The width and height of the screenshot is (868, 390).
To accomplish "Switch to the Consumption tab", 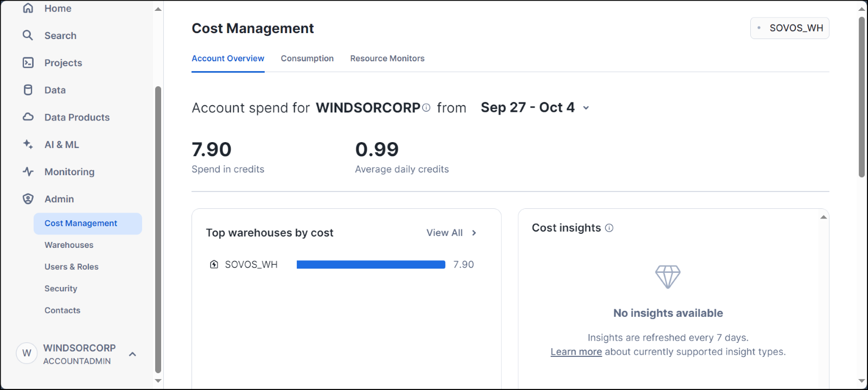I will [x=307, y=59].
